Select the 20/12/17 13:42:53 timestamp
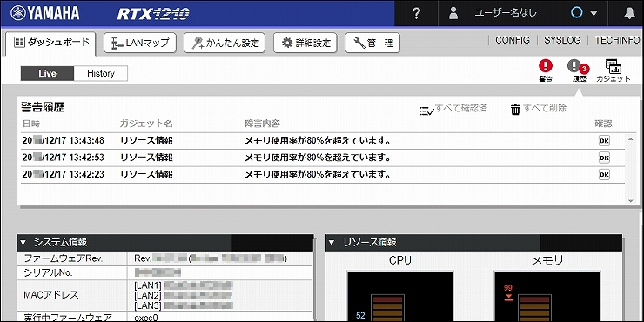Screen dimensions: 644x322 pyautogui.click(x=64, y=158)
